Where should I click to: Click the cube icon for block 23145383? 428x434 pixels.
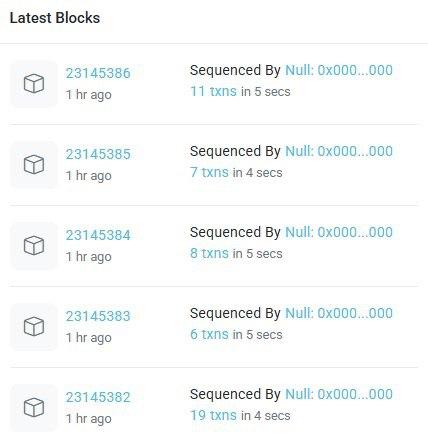point(34,327)
